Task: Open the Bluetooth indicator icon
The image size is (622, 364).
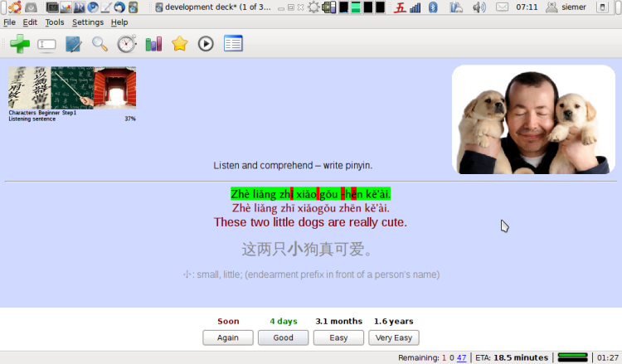Action: (x=433, y=7)
